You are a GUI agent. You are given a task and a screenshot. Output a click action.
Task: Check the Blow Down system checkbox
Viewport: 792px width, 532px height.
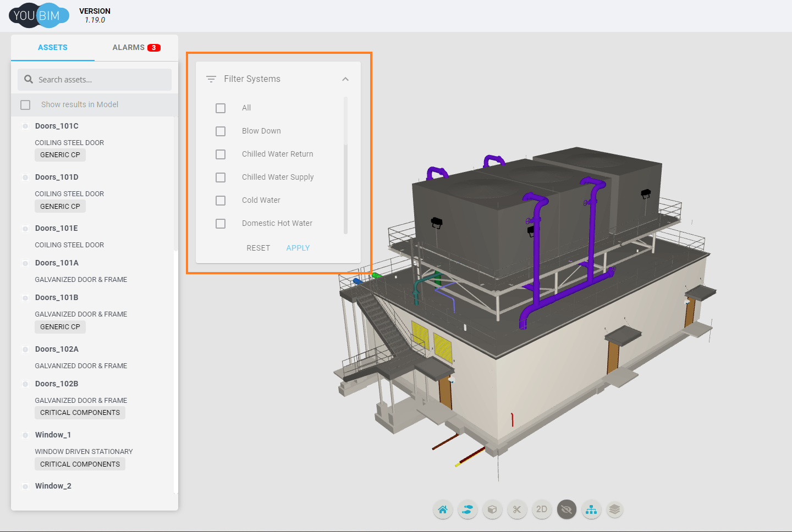tap(221, 131)
